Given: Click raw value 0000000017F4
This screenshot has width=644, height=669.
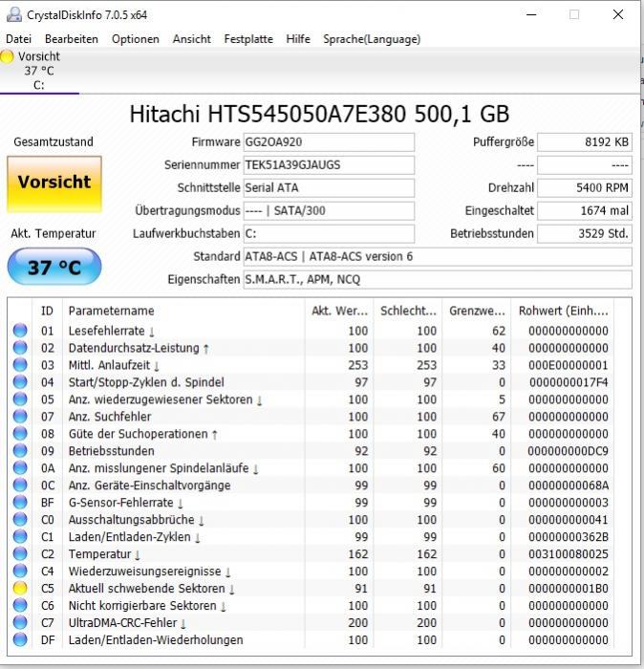Looking at the screenshot, I should [x=569, y=382].
